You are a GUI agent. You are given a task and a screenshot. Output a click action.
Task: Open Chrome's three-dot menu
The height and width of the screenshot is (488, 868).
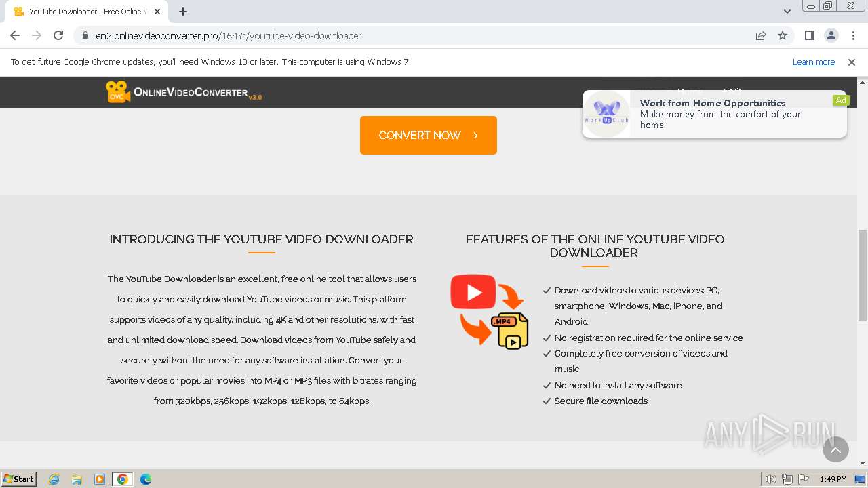tap(853, 35)
